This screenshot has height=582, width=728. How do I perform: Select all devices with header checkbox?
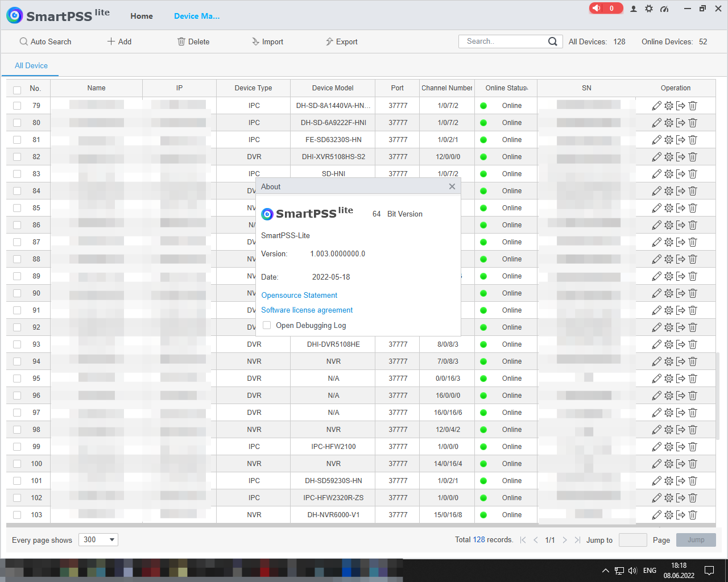coord(17,90)
